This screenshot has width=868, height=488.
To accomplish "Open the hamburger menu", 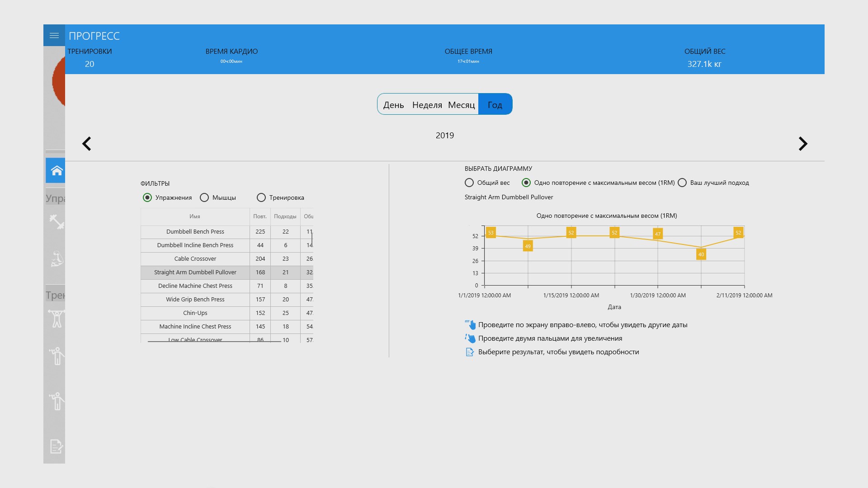I will [x=54, y=36].
